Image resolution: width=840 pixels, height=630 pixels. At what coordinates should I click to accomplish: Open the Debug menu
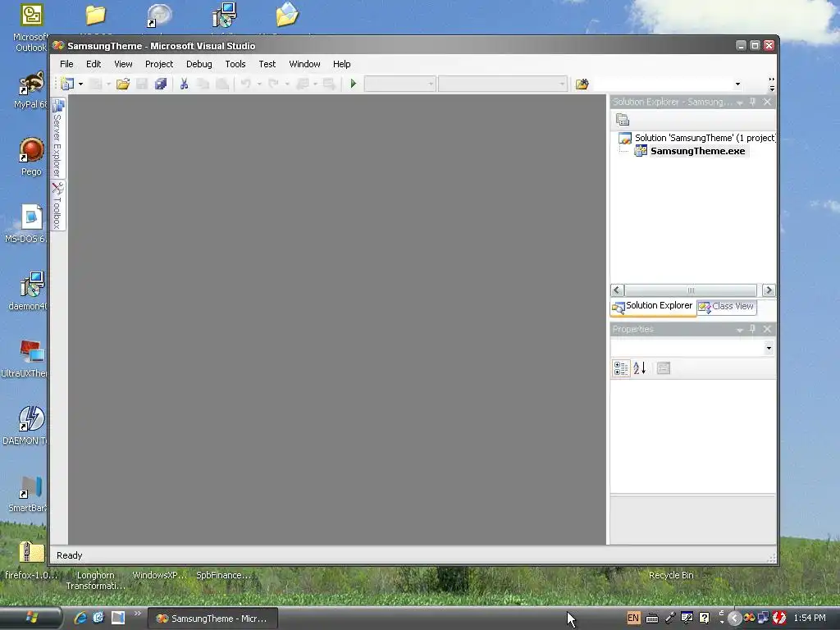pyautogui.click(x=199, y=64)
